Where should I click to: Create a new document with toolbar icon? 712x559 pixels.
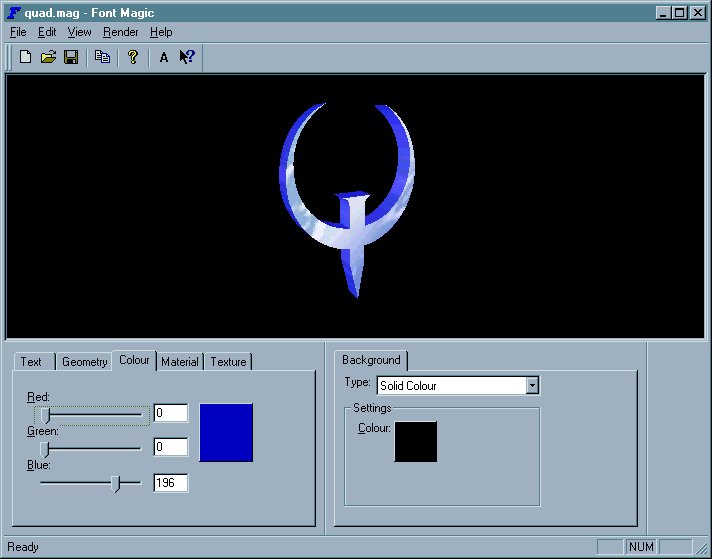[x=25, y=57]
